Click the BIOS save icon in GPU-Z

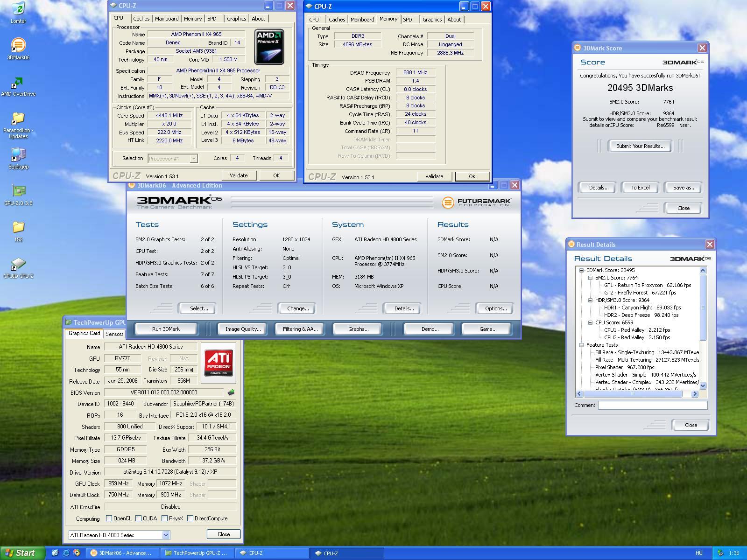pyautogui.click(x=231, y=392)
